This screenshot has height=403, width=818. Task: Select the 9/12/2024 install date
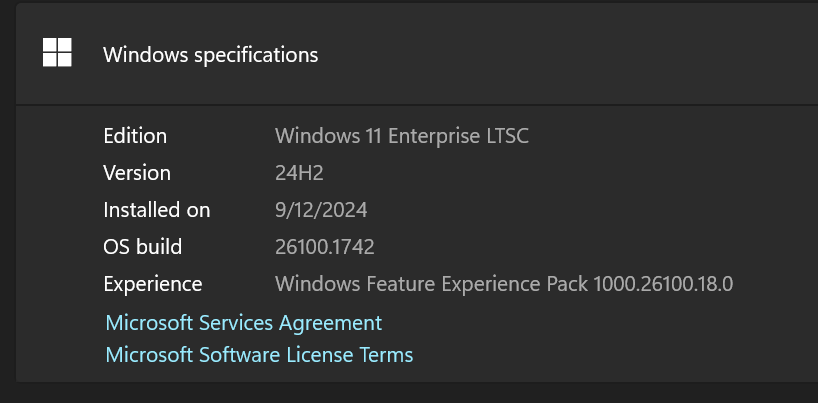click(x=321, y=210)
